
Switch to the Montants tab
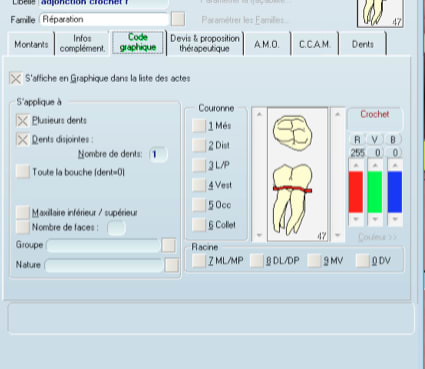tap(31, 44)
